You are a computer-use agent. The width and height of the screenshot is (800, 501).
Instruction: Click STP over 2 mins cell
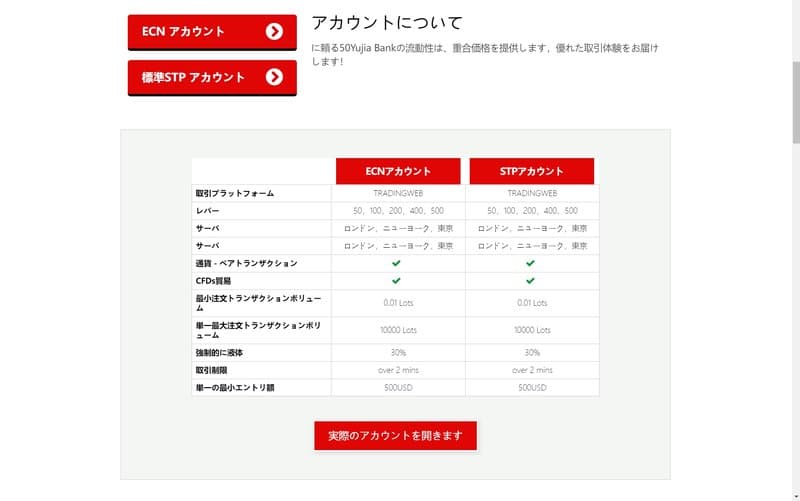[x=532, y=370]
